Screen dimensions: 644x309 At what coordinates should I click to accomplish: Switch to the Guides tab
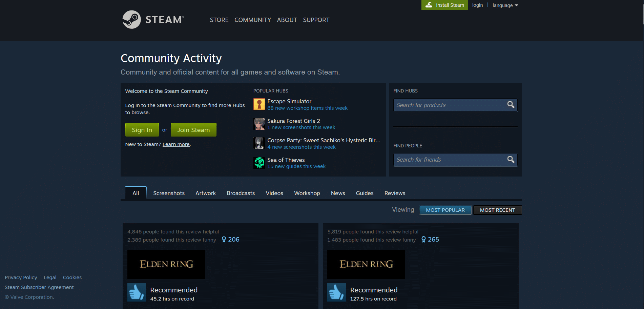(365, 193)
